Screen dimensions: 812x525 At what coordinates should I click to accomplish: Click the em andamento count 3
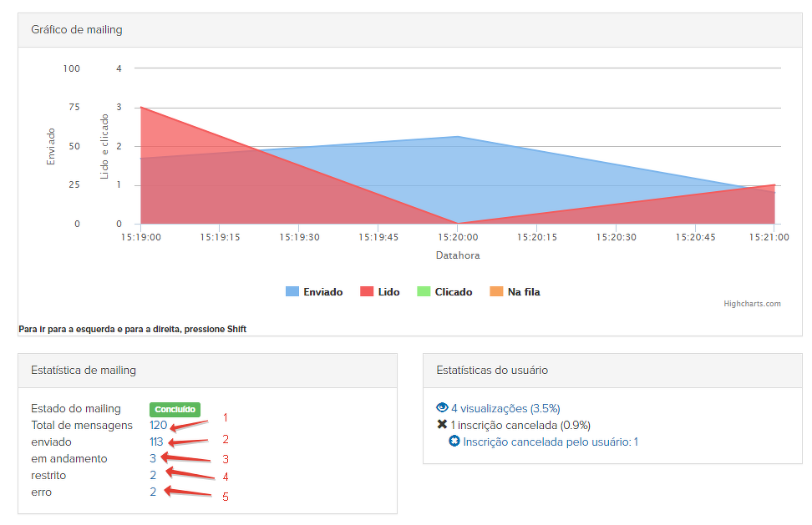point(153,458)
